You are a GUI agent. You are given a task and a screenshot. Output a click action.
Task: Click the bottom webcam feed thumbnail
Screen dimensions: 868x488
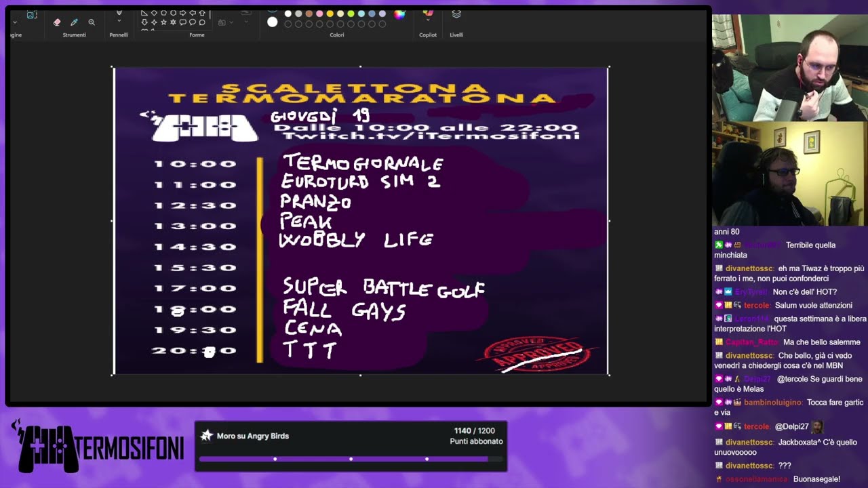point(790,174)
